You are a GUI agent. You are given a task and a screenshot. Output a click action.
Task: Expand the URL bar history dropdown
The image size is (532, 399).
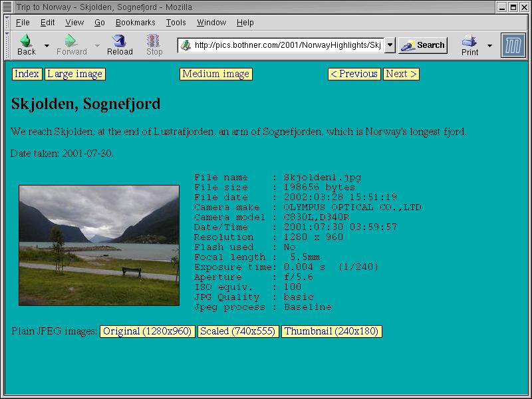[x=390, y=45]
